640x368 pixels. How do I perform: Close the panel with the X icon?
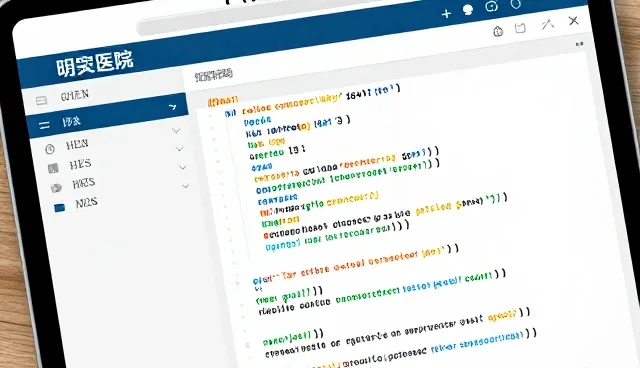pyautogui.click(x=573, y=20)
